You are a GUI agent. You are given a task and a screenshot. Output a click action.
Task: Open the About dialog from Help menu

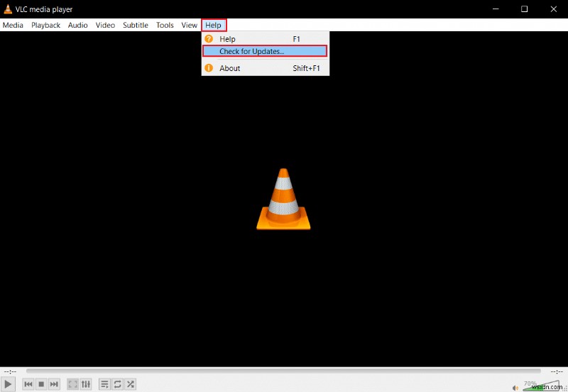pos(265,68)
